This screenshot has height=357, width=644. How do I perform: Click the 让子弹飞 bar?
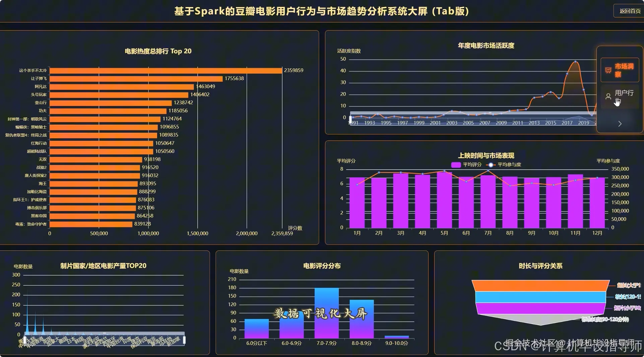(136, 78)
